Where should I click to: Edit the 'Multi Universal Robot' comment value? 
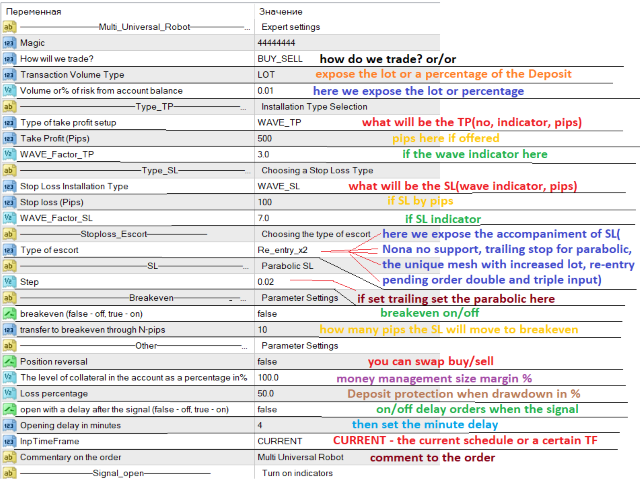pyautogui.click(x=300, y=457)
